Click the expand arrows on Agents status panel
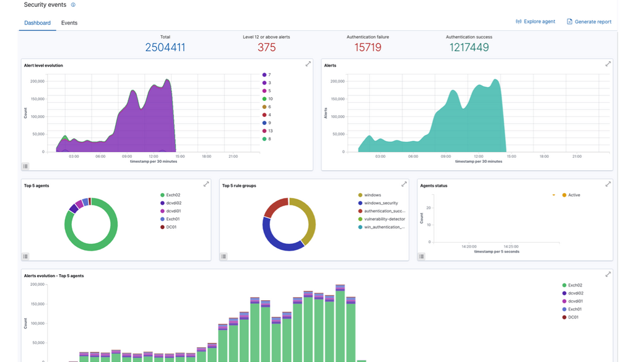Screen dimensions: 644x362 607,183
